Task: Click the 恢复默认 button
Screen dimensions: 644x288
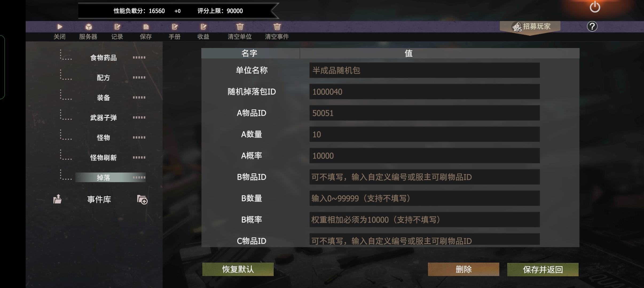Action: [238, 269]
